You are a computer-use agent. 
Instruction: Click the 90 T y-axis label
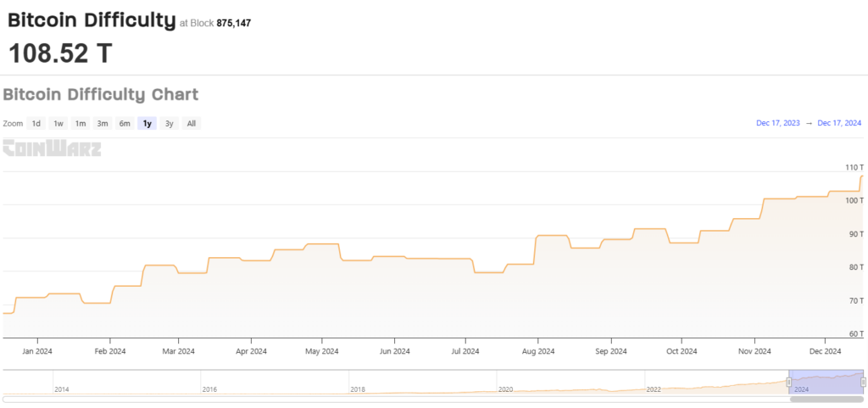point(857,234)
